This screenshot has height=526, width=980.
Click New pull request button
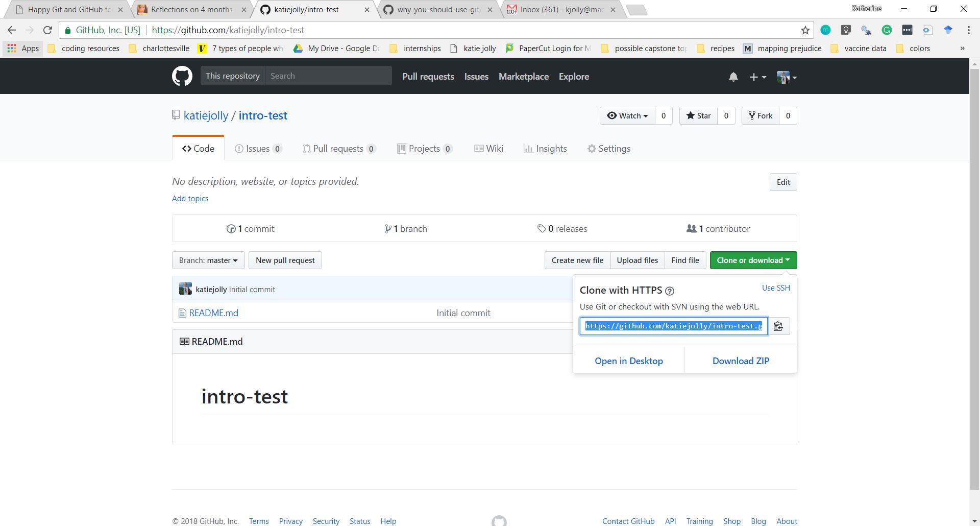tap(285, 260)
